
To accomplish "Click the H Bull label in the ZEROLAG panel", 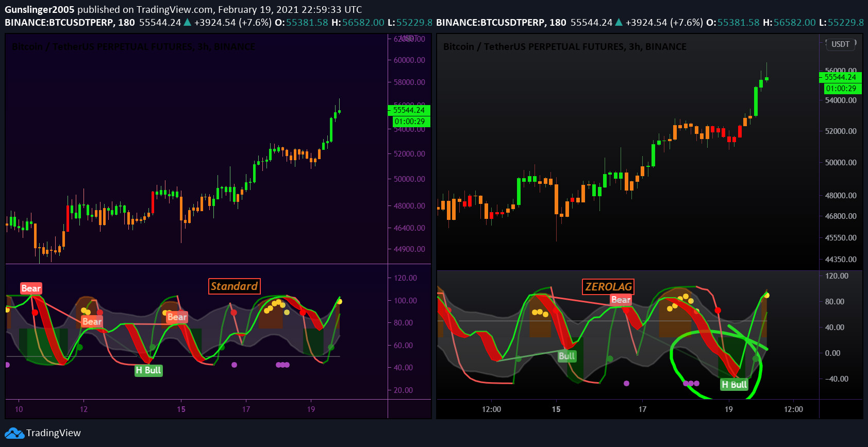I will coord(734,384).
